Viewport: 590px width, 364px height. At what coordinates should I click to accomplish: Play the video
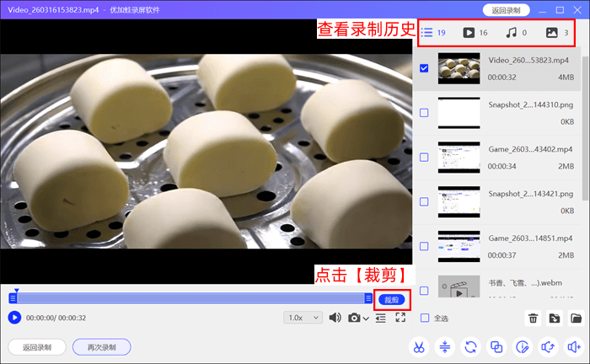coord(14,318)
